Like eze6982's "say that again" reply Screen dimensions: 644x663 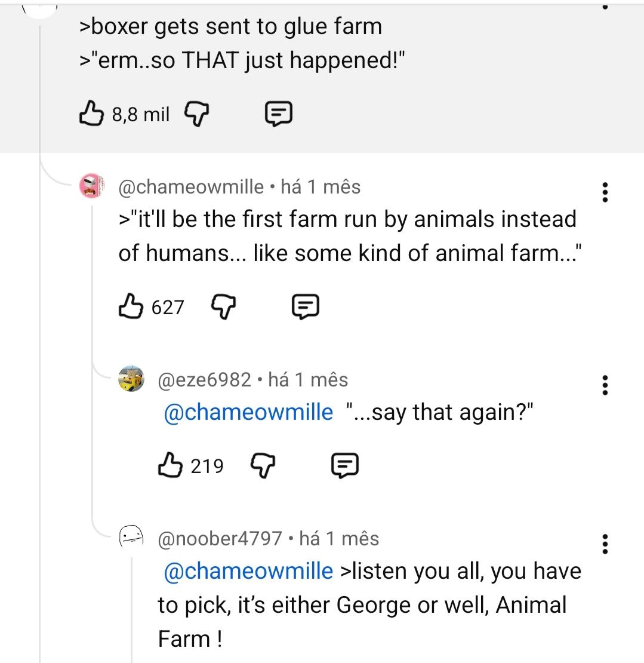click(x=169, y=465)
